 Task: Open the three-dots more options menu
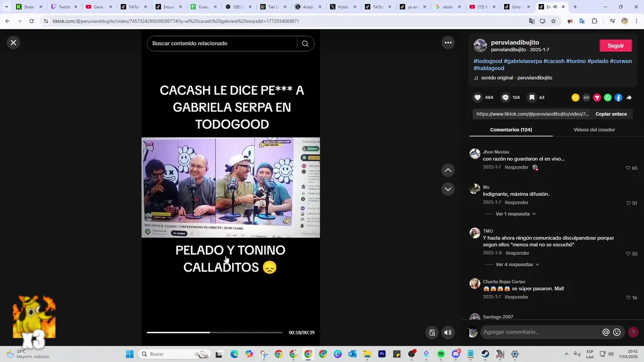pos(448,43)
